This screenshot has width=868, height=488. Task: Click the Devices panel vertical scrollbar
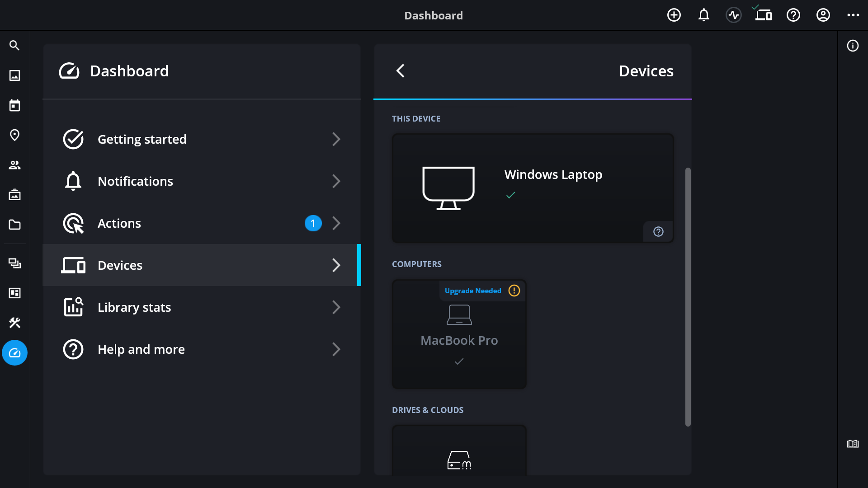pos(688,297)
